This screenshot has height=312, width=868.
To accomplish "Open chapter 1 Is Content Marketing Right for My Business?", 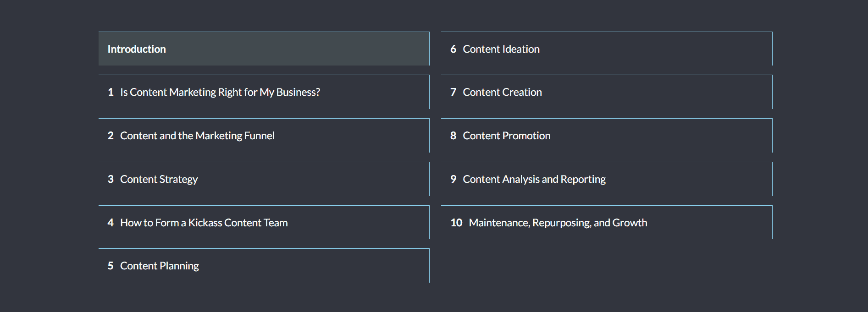I will 264,92.
